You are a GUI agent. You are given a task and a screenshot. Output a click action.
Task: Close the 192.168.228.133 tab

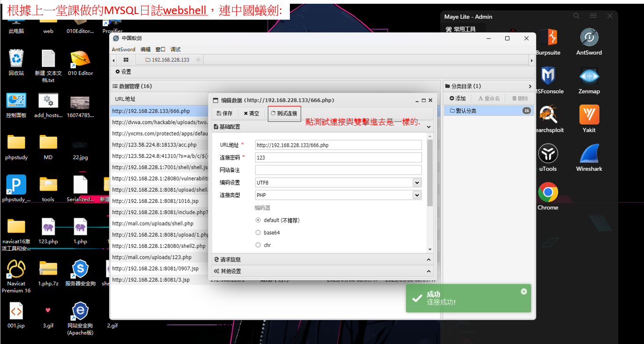[x=198, y=60]
